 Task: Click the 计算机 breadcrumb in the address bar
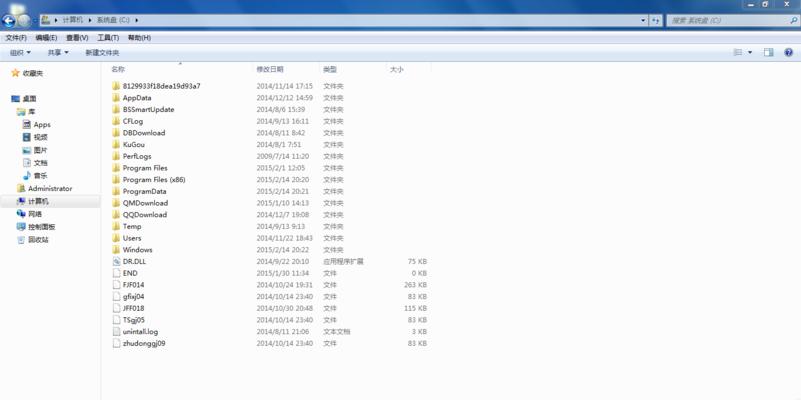pos(73,20)
